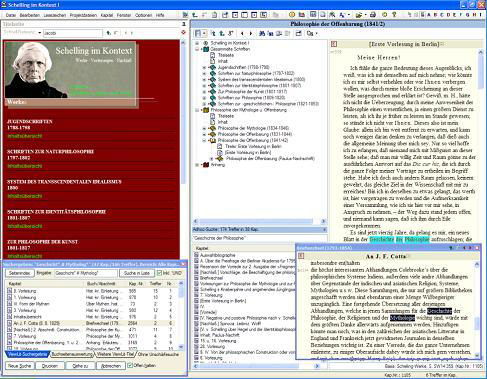Viewport: 487px width, 379px height.
Task: Switch to the Weitere ViewLit-Titel tab
Action: (x=116, y=354)
